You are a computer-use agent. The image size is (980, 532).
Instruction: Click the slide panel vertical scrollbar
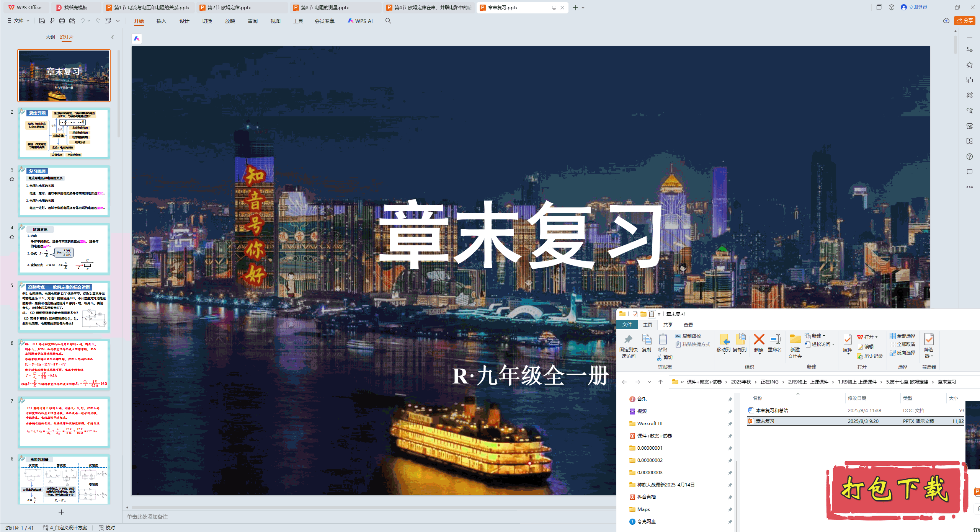[119, 93]
